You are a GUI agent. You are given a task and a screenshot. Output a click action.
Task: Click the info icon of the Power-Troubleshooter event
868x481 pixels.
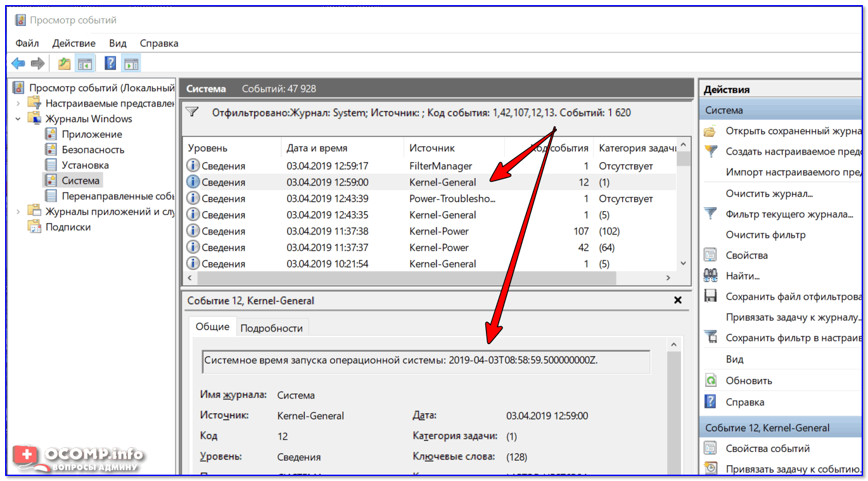click(193, 198)
